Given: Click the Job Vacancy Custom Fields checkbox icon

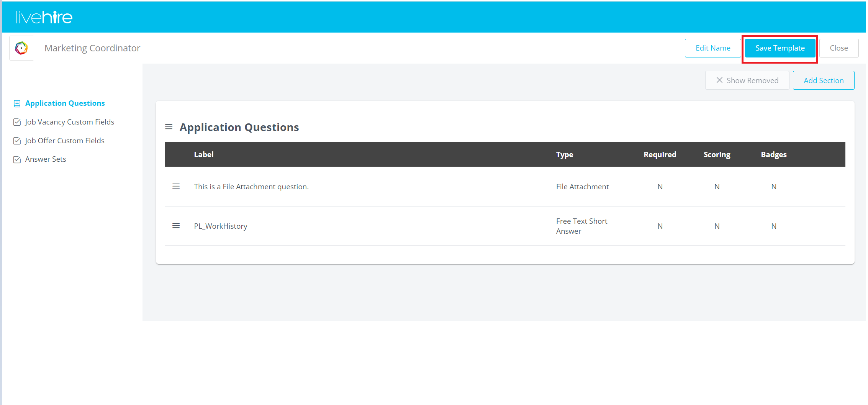Looking at the screenshot, I should click(x=17, y=122).
